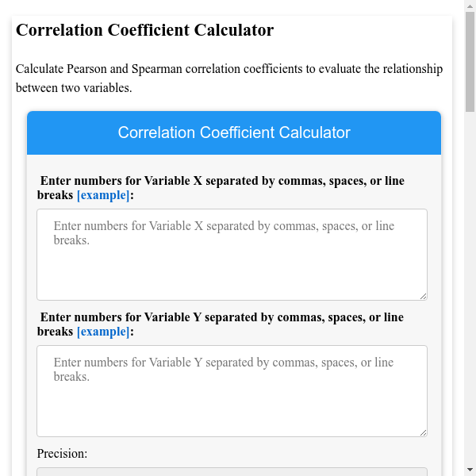
Task: Open the Precision dropdown field
Action: (232, 471)
